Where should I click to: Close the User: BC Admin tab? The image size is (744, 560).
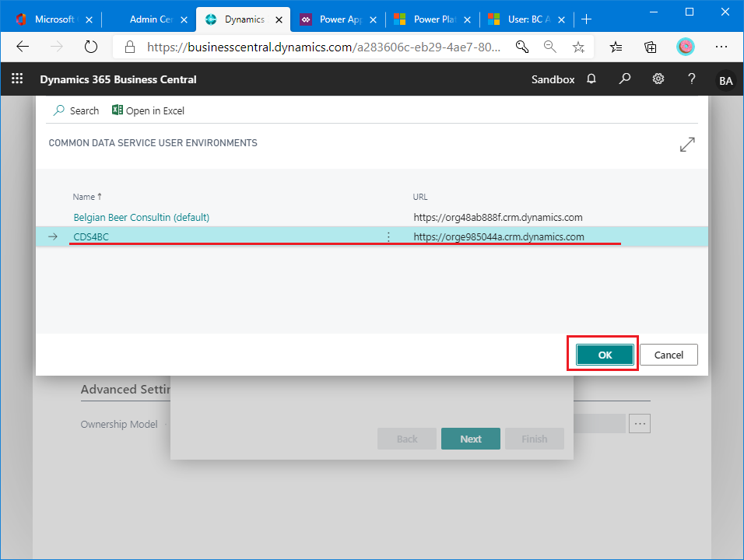pos(561,20)
